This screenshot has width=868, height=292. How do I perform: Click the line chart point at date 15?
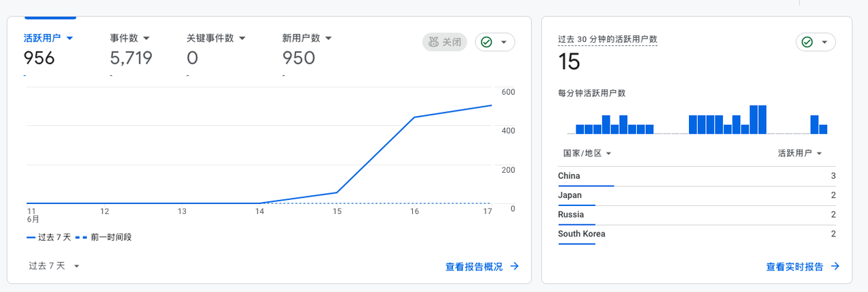click(337, 192)
